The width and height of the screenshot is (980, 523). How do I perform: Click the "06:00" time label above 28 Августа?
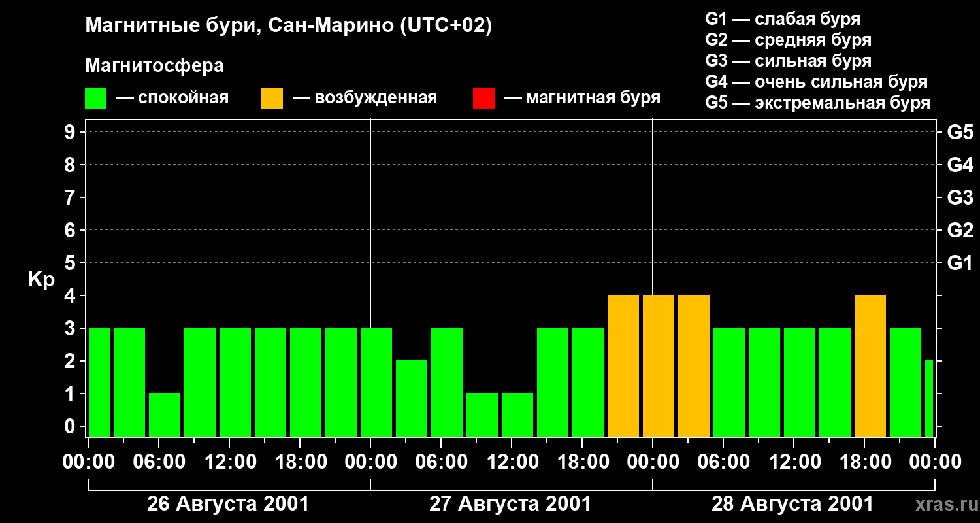(725, 462)
